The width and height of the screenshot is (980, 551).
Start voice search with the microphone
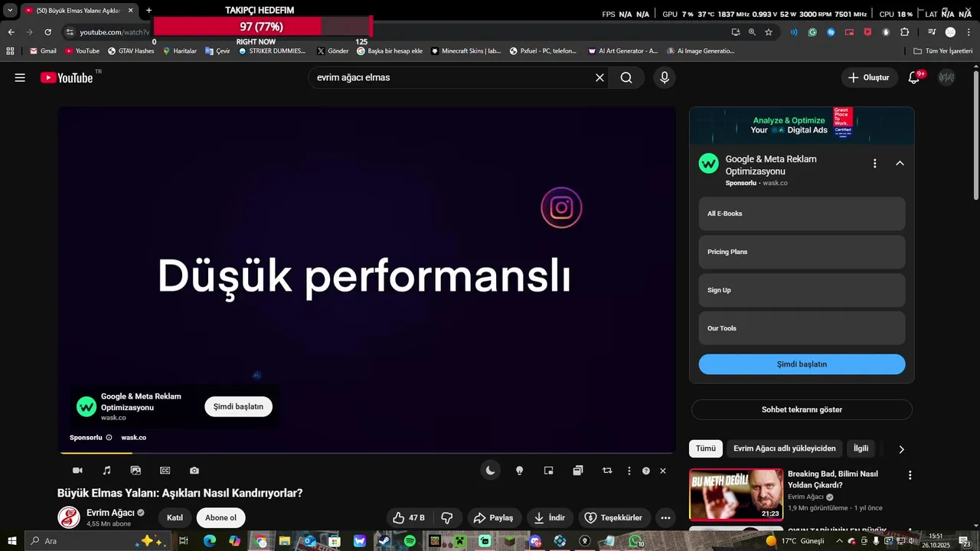tap(664, 77)
